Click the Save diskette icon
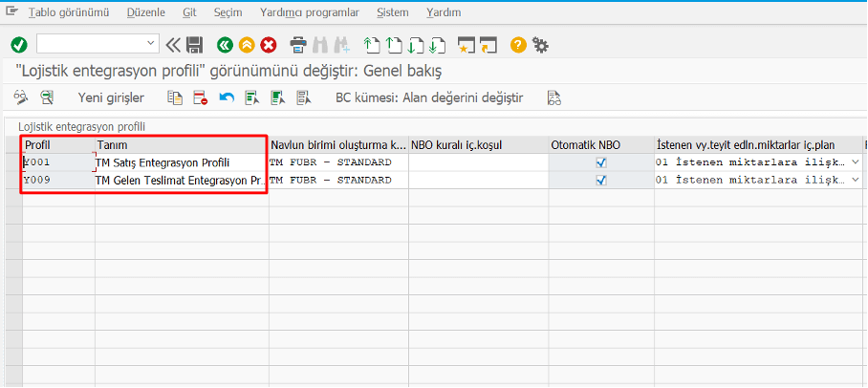 point(195,44)
